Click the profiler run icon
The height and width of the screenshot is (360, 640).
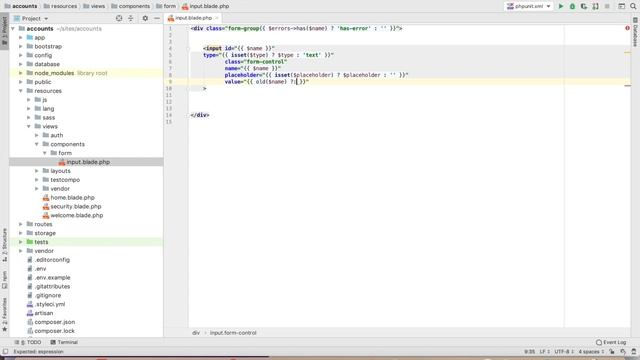[x=596, y=6]
